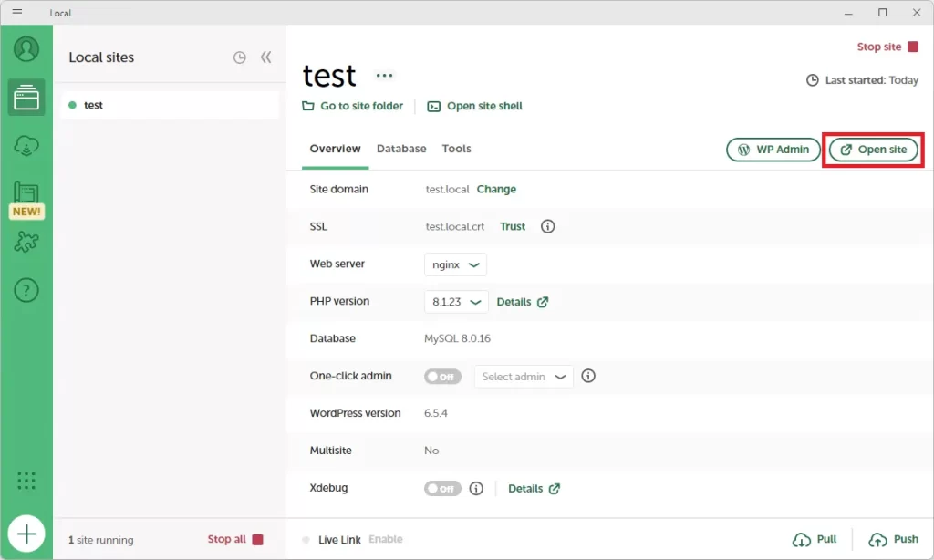Screen dimensions: 934x560
Task: Click the add new site plus button
Action: click(x=26, y=534)
